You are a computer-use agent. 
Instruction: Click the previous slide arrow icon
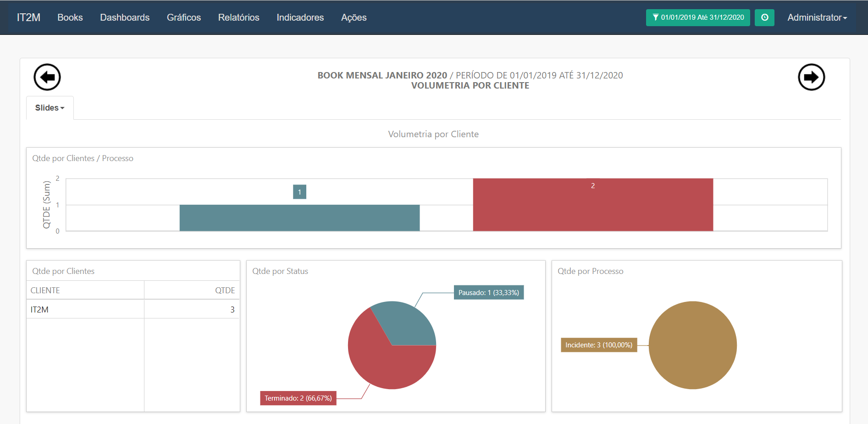click(47, 77)
